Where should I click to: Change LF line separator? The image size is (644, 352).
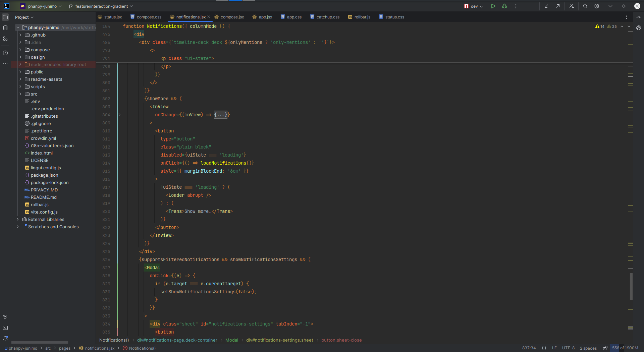(x=554, y=348)
